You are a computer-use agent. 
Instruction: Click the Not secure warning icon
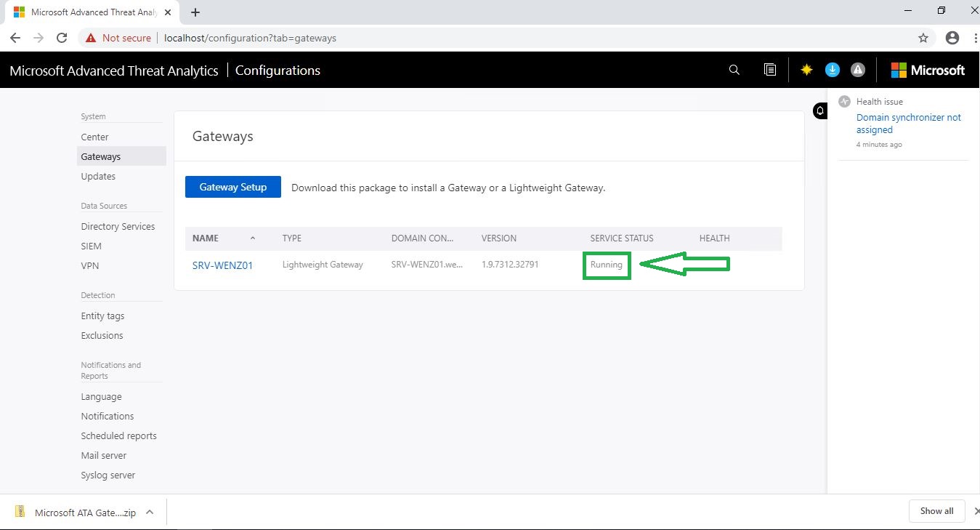(91, 38)
